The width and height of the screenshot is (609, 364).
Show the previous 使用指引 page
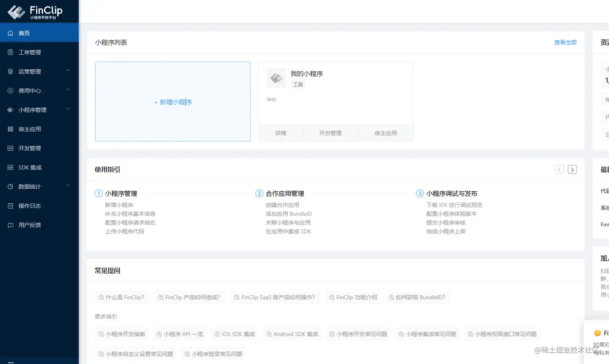(559, 170)
